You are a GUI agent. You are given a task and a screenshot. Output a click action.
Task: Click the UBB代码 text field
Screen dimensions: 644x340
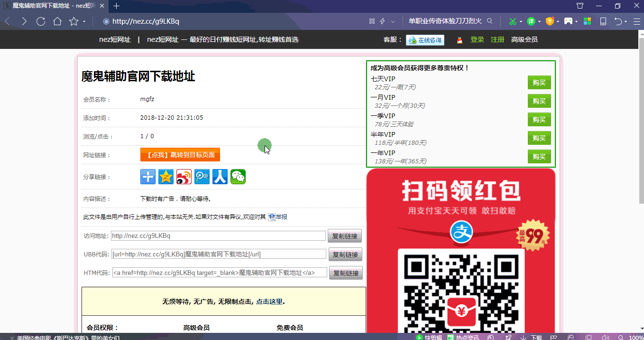[219, 254]
